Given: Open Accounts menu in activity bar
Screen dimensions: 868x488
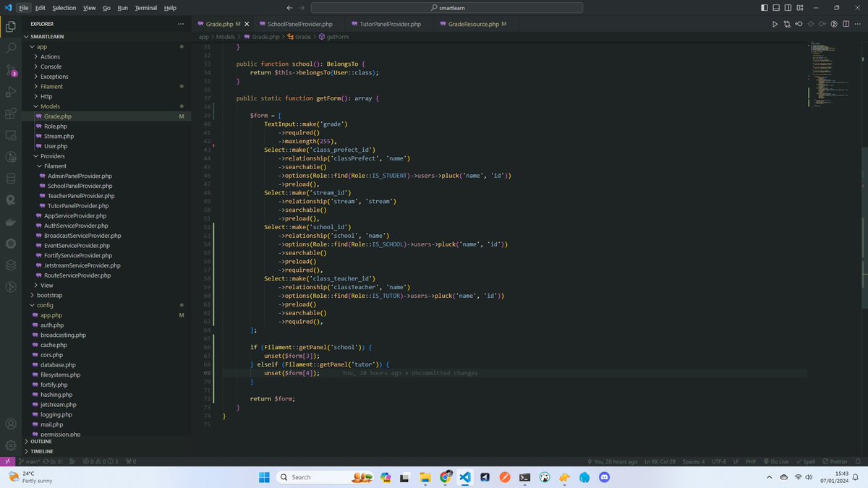Looking at the screenshot, I should tap(11, 424).
